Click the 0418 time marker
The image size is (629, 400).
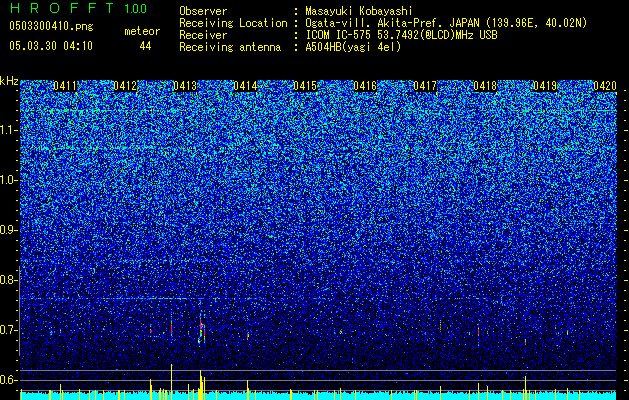[485, 86]
